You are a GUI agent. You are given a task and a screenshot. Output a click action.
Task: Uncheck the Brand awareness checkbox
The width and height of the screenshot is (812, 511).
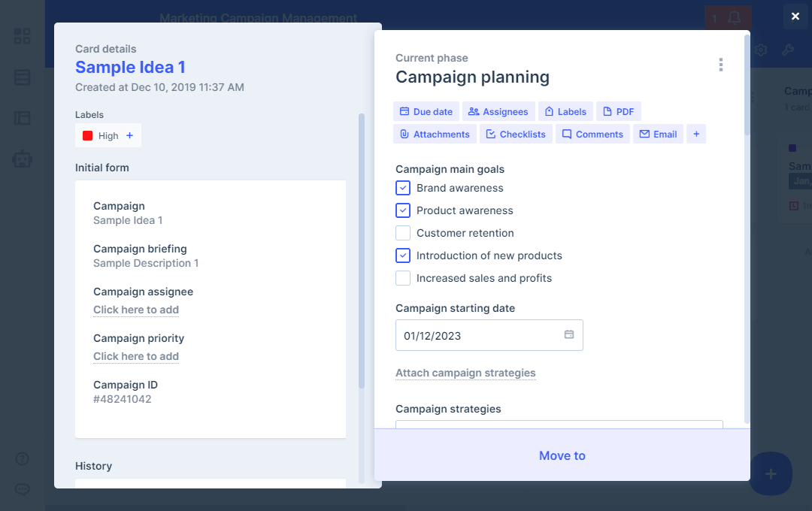(x=403, y=188)
